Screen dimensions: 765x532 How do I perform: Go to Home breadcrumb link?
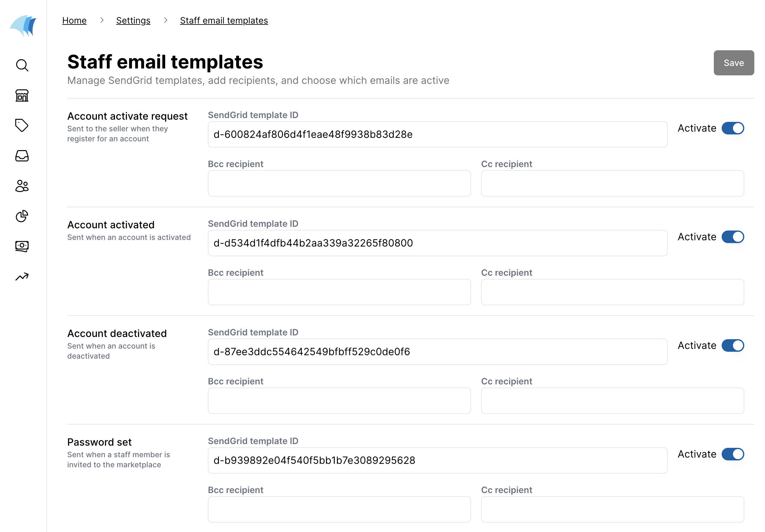(x=74, y=21)
